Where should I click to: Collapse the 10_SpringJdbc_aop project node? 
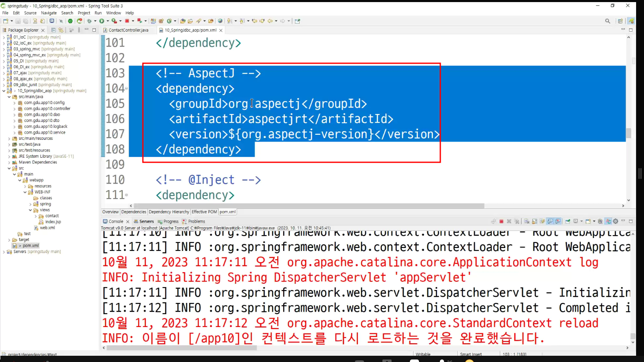4,91
